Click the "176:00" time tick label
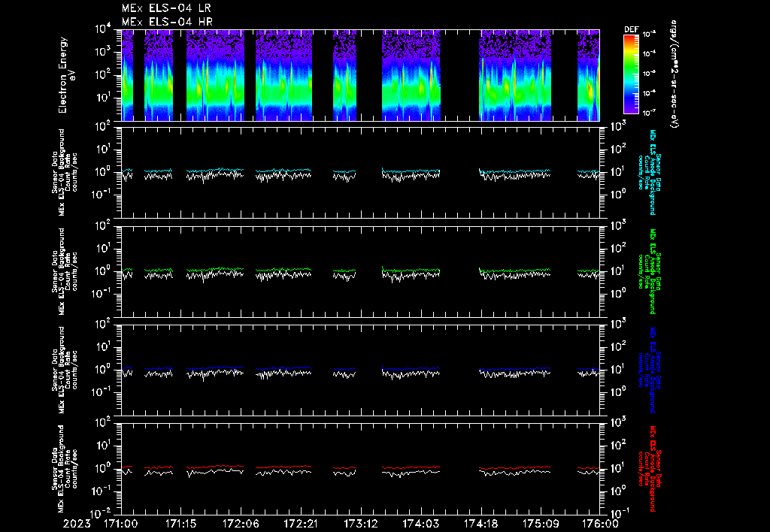The height and width of the screenshot is (532, 770). [x=599, y=524]
